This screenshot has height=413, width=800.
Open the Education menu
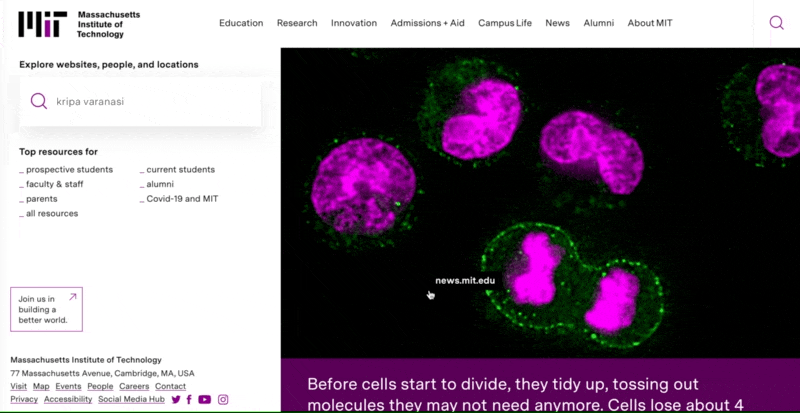[x=241, y=23]
